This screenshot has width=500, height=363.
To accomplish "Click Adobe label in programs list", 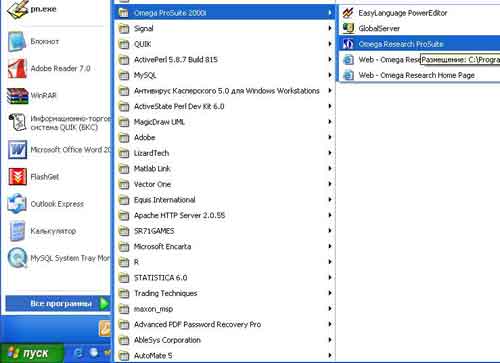I will coord(145,137).
